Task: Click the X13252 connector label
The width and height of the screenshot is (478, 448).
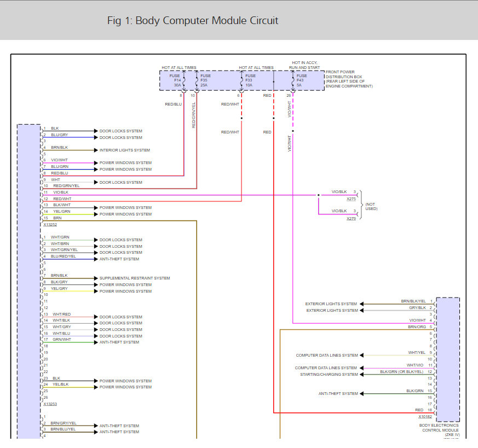Action: [50, 225]
